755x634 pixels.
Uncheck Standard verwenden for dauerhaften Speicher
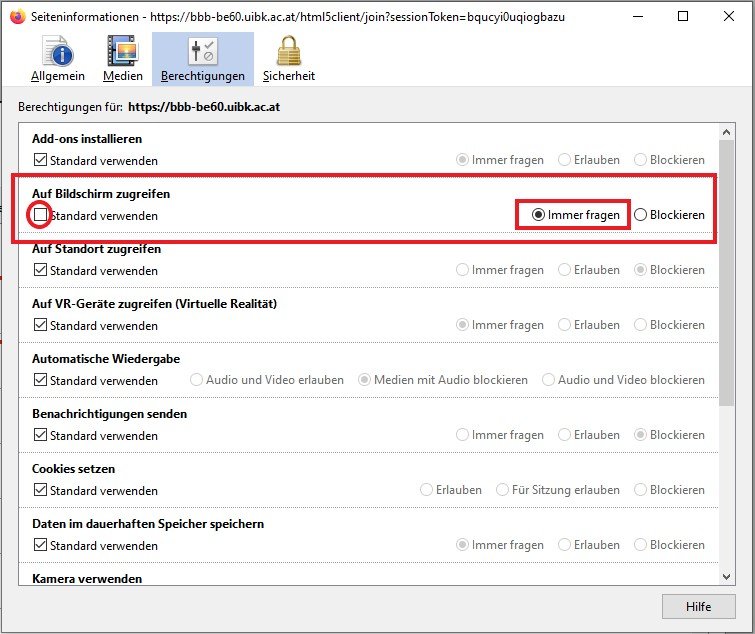tap(40, 545)
